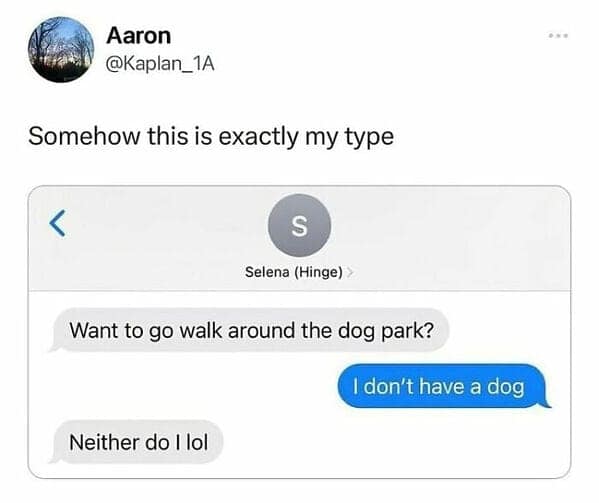
Task: Open Aaron's circular profile picture
Action: click(x=61, y=50)
